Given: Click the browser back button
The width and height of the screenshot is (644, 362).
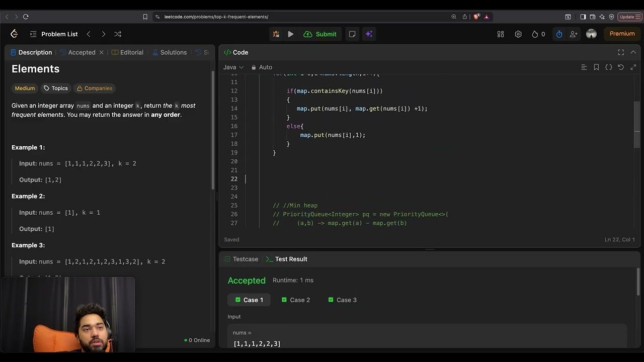Looking at the screenshot, I should tap(7, 17).
